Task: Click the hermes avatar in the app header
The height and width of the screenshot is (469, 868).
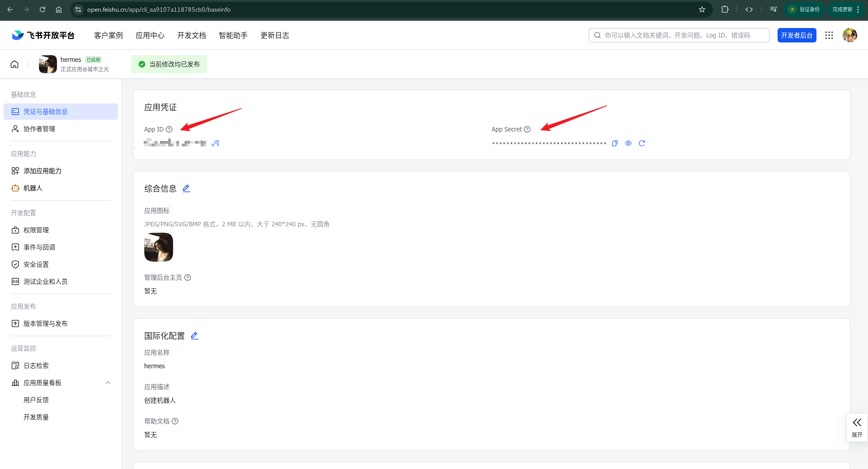Action: point(48,64)
